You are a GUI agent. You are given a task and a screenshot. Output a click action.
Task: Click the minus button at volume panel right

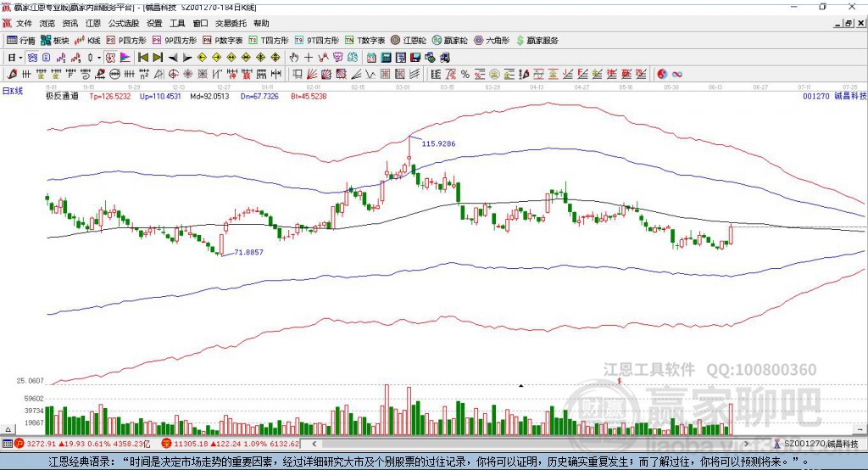(x=860, y=429)
